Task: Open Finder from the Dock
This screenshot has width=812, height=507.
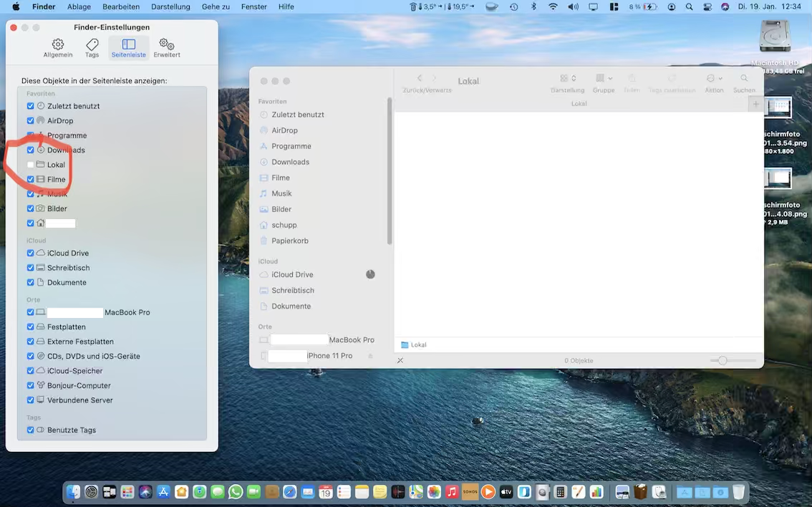Action: point(73,492)
